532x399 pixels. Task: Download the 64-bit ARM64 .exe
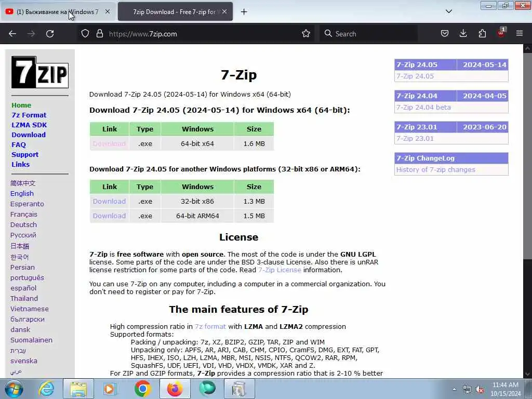coord(109,216)
